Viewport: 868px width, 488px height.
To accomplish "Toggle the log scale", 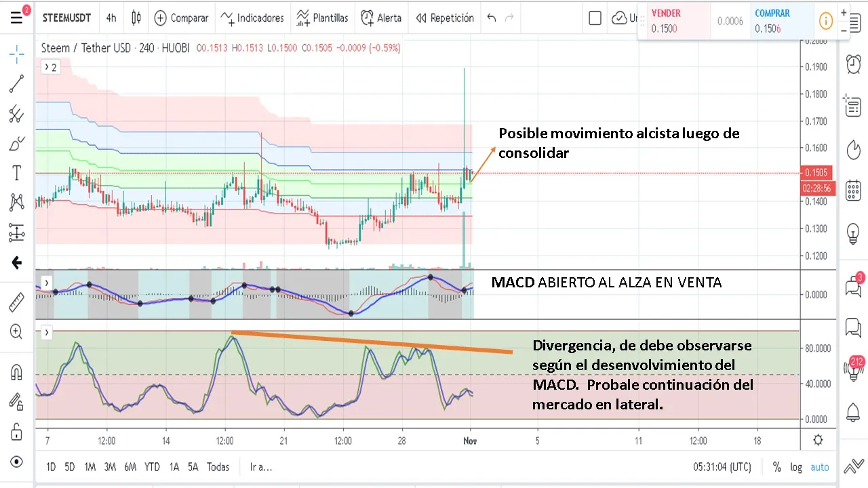I will tap(796, 467).
